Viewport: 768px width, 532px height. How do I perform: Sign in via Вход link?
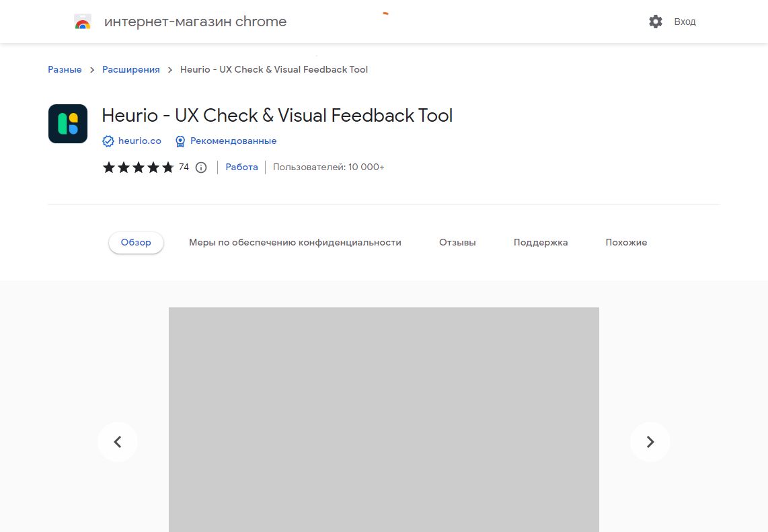685,22
